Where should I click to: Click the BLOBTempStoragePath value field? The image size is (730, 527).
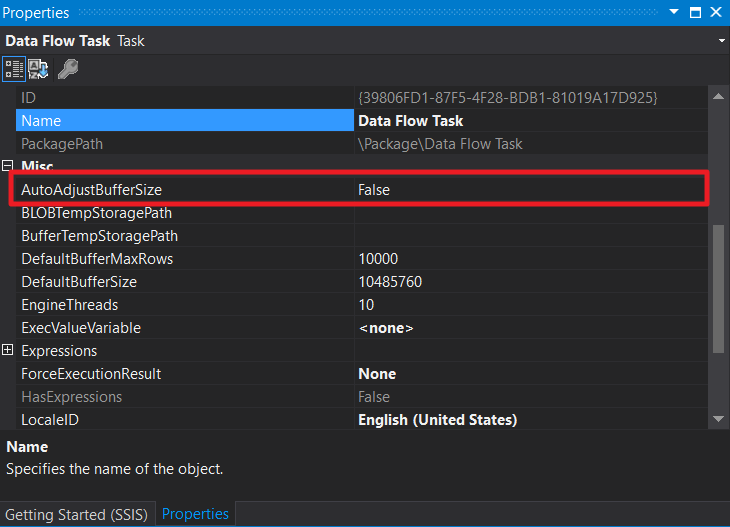(x=531, y=213)
